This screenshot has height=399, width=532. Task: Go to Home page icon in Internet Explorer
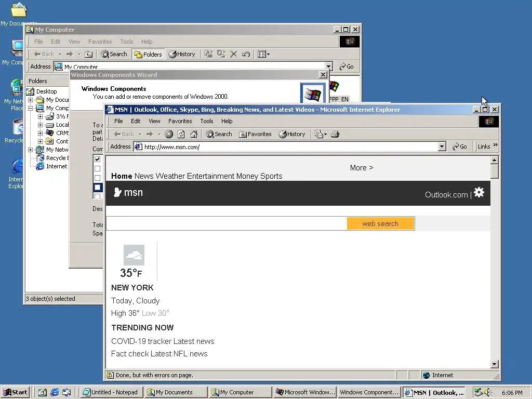194,134
